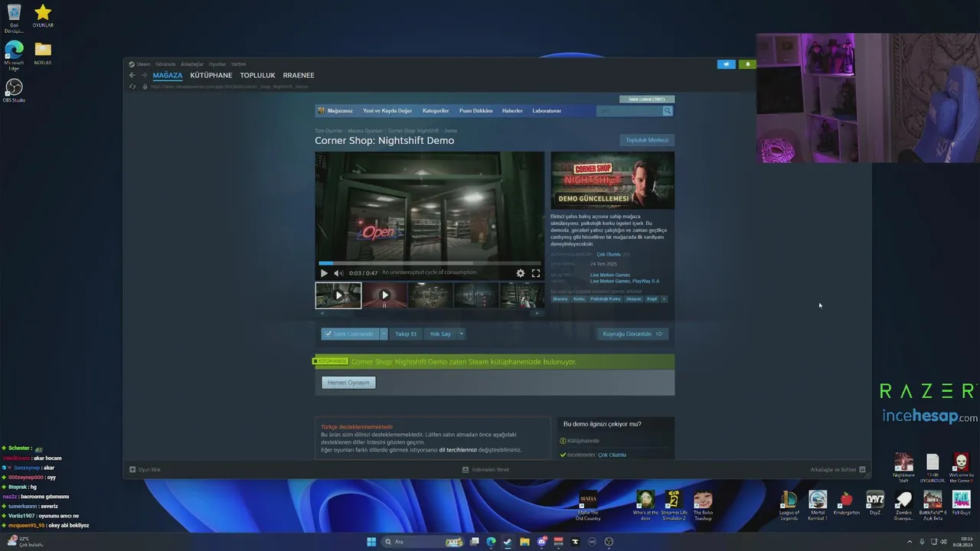This screenshot has width=980, height=551.
Task: Click the Psikolojik Korku tag
Action: point(605,299)
